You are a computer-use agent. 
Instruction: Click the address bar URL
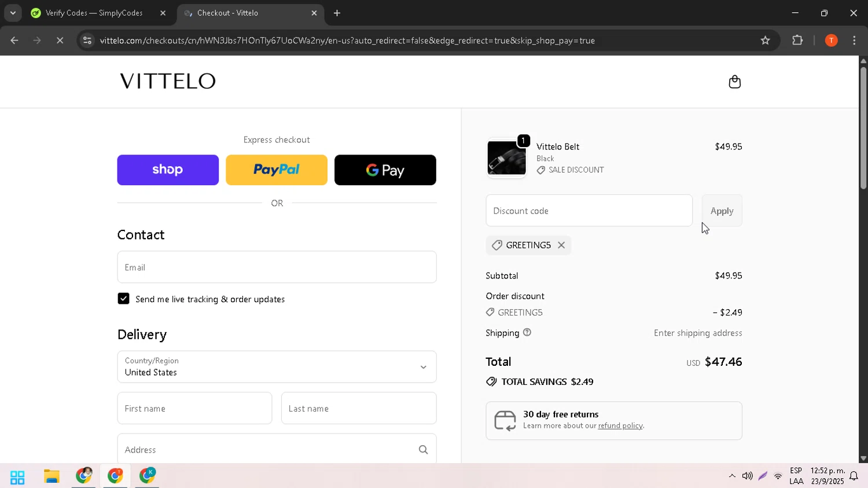[347, 41]
